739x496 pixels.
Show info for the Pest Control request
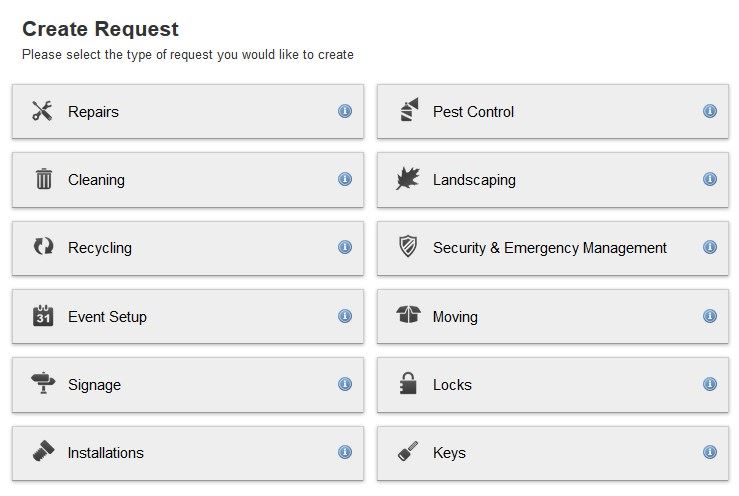[710, 111]
